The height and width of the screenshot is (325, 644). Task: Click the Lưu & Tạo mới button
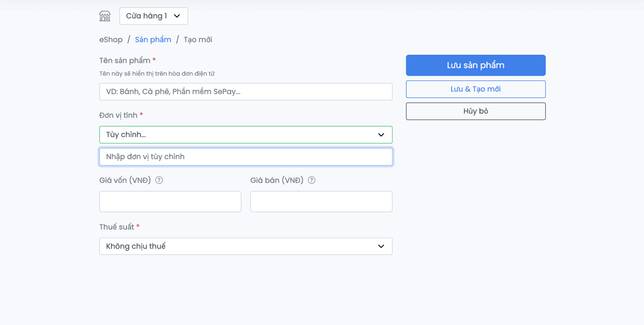tap(475, 89)
